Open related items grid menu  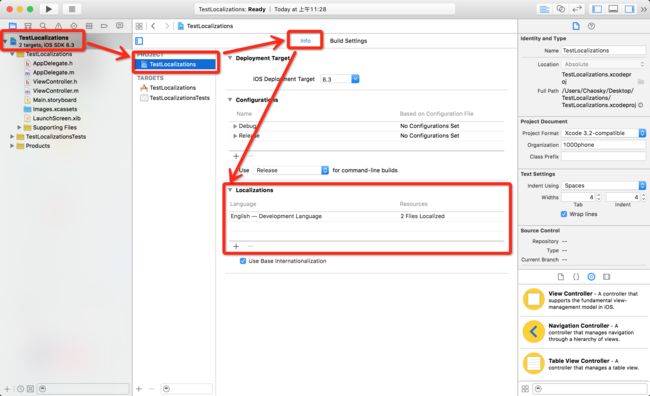pos(139,26)
